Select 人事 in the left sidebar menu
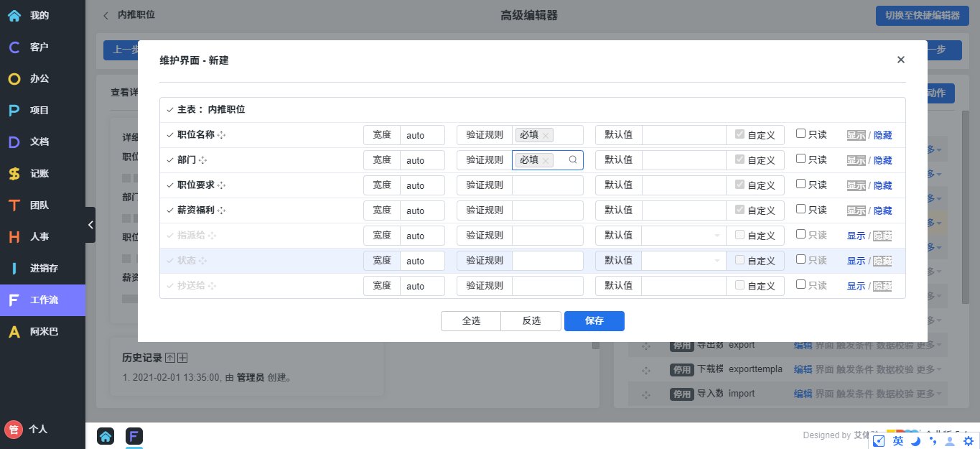Viewport: 980px width, 449px height. coord(39,236)
